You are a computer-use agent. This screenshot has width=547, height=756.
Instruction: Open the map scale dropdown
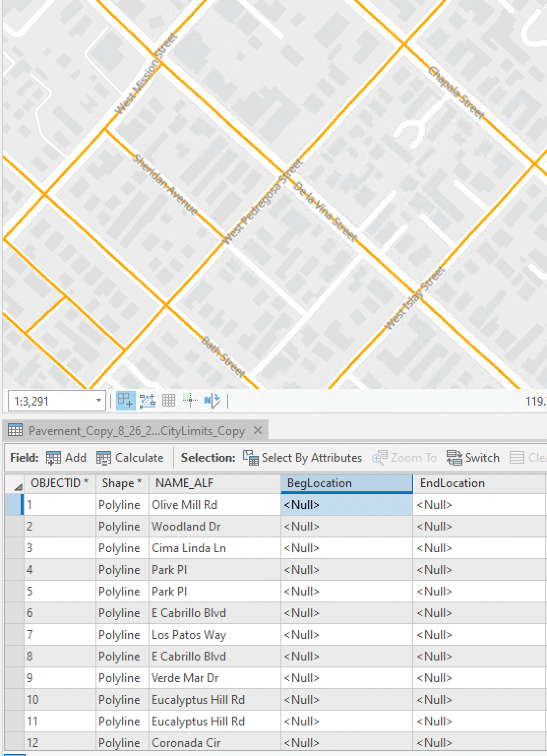tap(98, 401)
